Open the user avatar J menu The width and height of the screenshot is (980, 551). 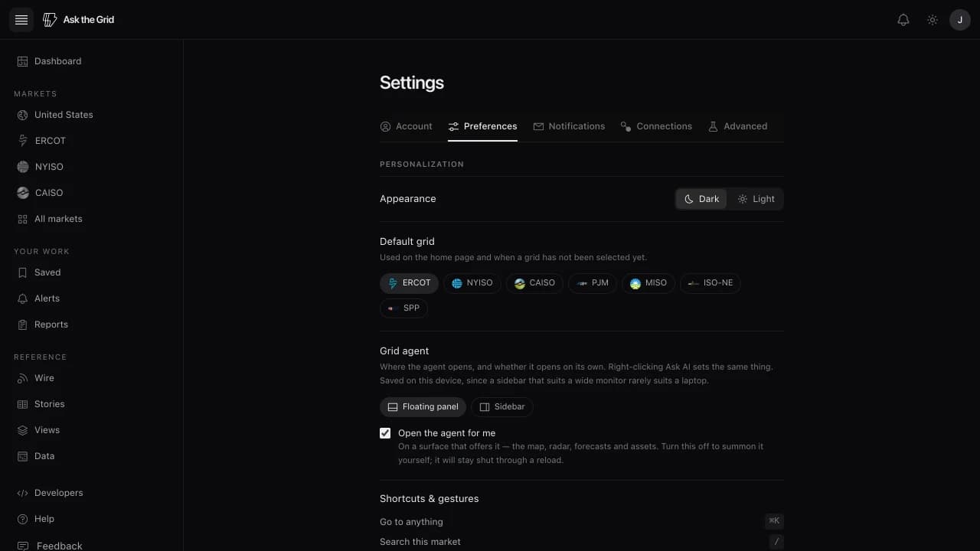click(x=960, y=20)
